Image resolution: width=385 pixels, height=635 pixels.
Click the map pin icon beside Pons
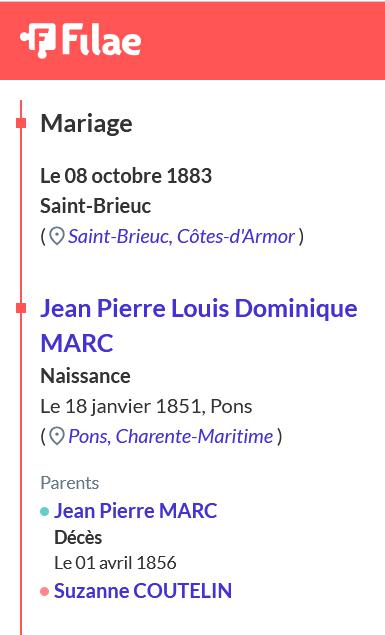point(57,436)
